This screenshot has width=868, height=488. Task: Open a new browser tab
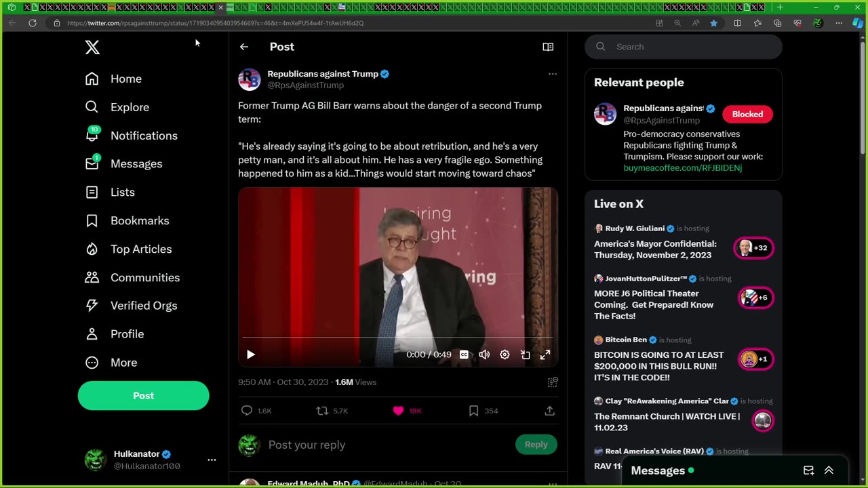pyautogui.click(x=780, y=7)
